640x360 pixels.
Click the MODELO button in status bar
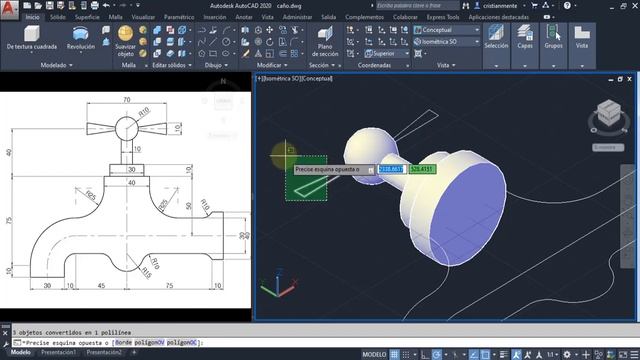(374, 354)
